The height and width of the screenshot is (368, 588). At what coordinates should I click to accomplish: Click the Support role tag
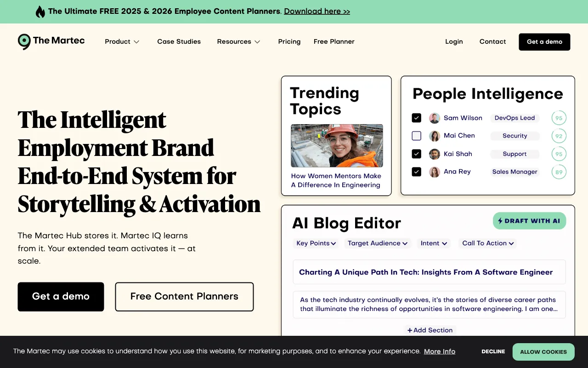coord(514,154)
